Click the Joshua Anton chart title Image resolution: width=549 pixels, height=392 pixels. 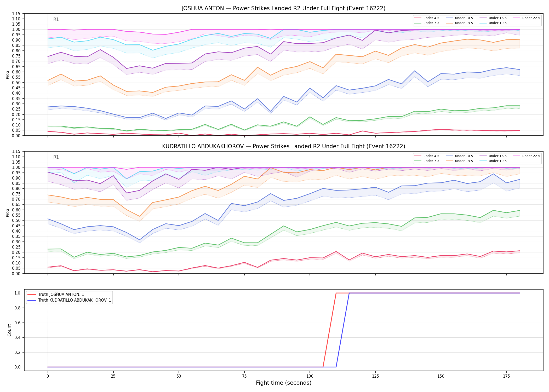point(284,8)
